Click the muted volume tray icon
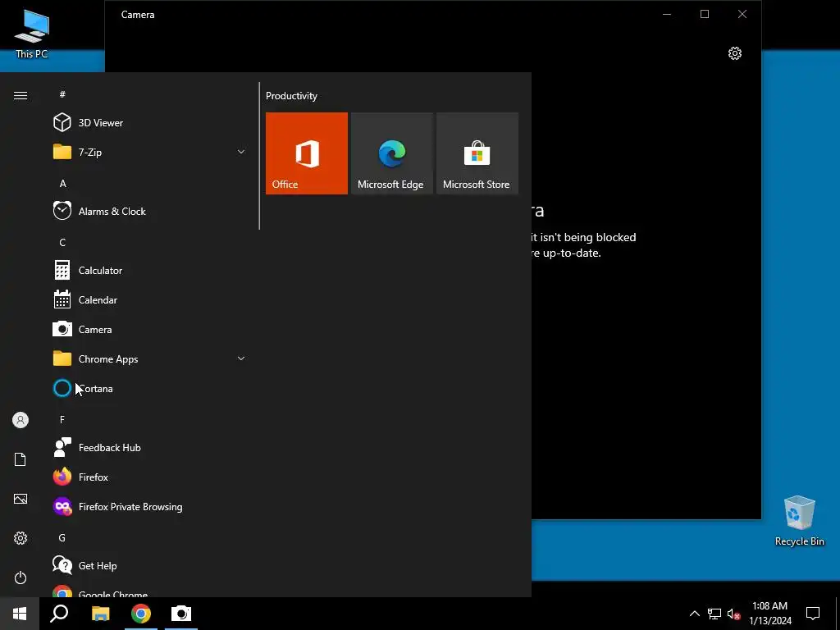Viewport: 840px width, 630px height. click(x=733, y=614)
